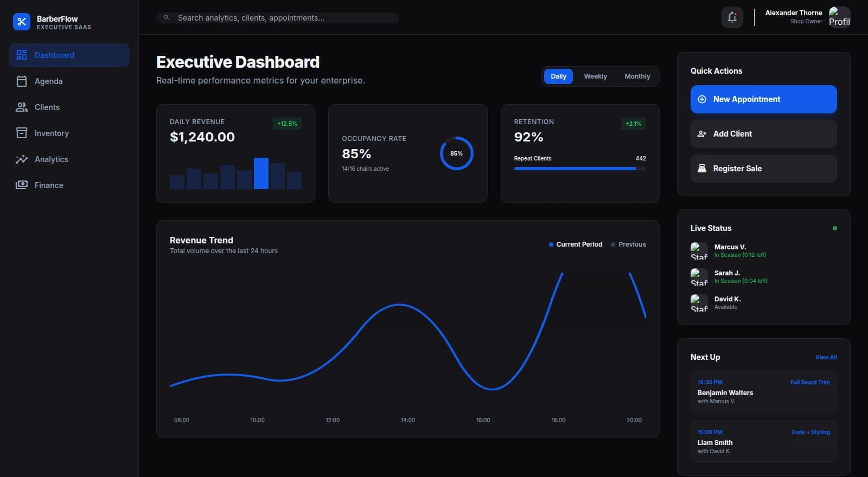
Task: Click the BarberFlow scissors logo icon
Action: point(22,22)
